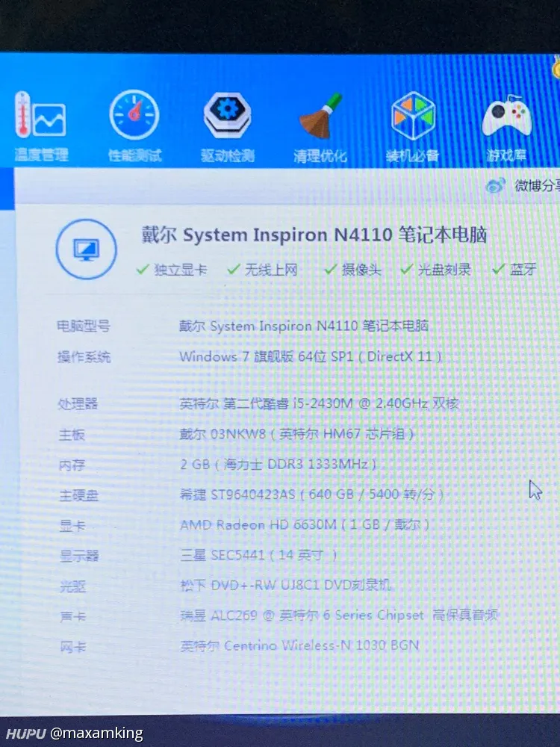Click the computer monitor overview icon
Viewport: 560px width, 747px height.
tap(86, 249)
